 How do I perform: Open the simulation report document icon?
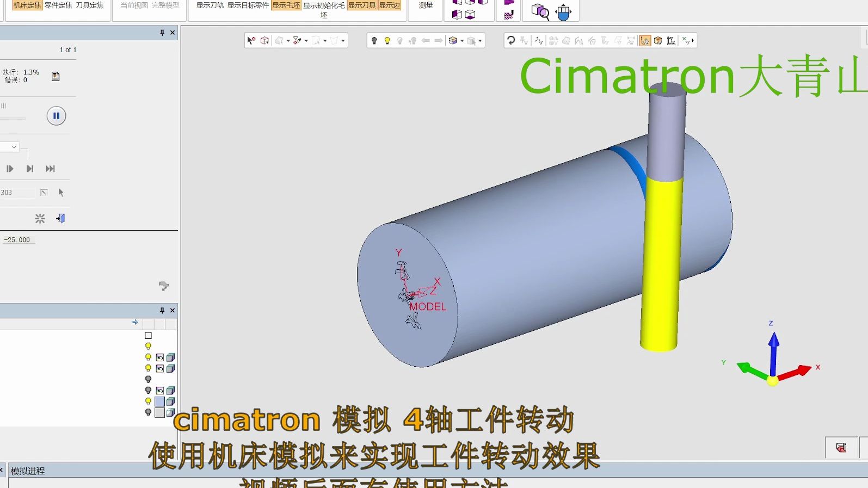56,76
